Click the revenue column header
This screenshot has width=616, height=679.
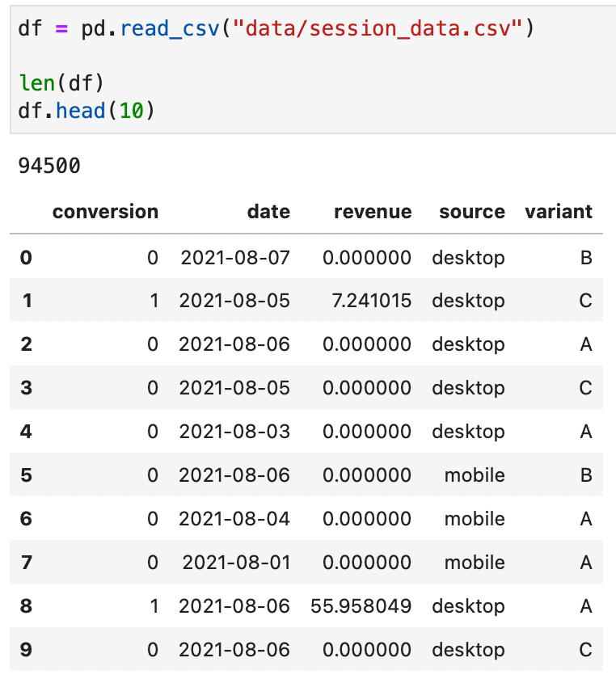(x=373, y=212)
